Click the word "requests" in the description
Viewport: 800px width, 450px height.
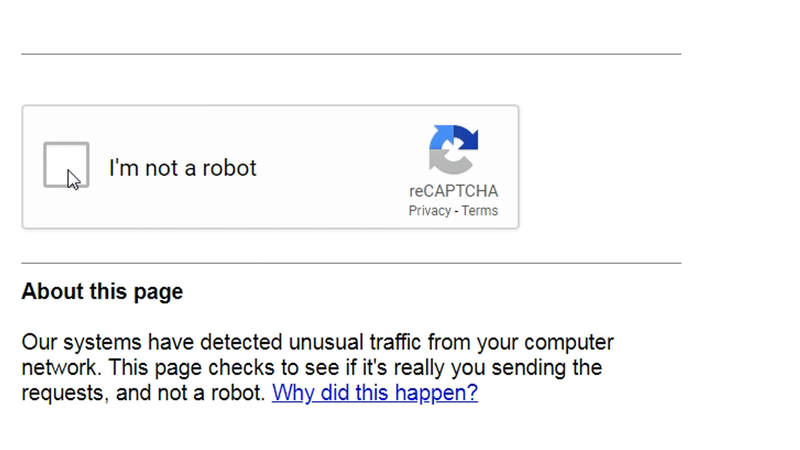[63, 393]
